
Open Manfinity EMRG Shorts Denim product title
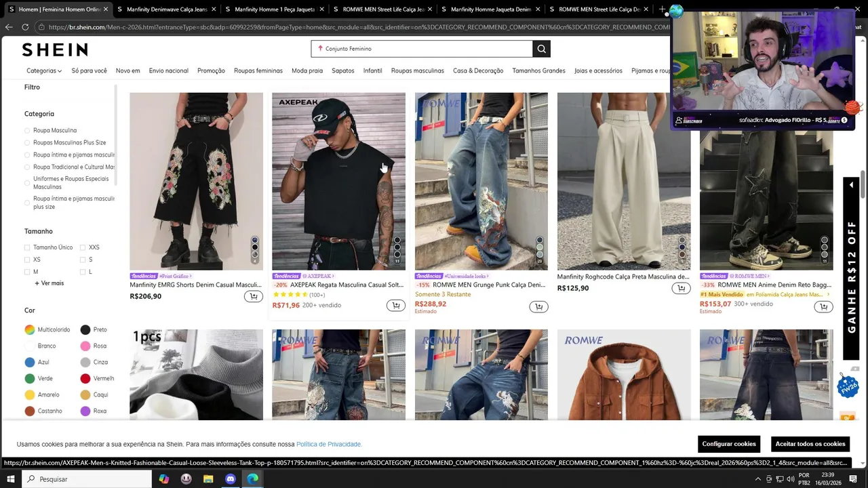(x=195, y=285)
